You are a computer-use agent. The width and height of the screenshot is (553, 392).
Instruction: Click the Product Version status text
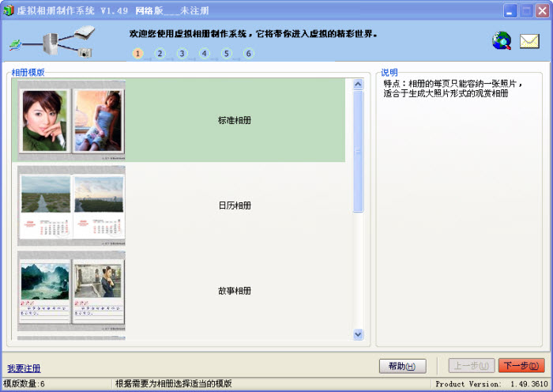point(491,384)
